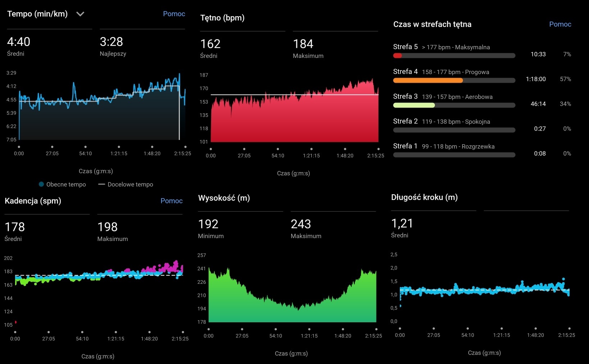This screenshot has width=589, height=364.
Task: Click the 2:15:25 marker on Długość kroku chart
Action: [567, 332]
